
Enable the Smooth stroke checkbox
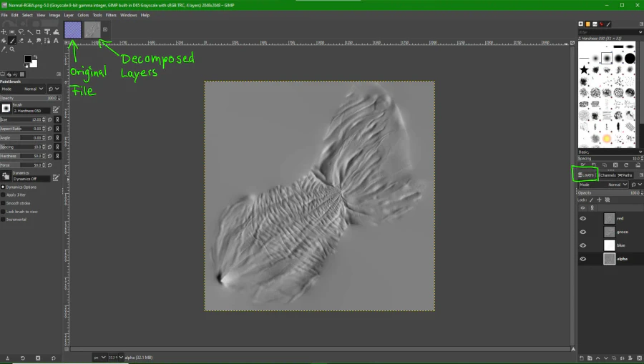click(x=4, y=203)
